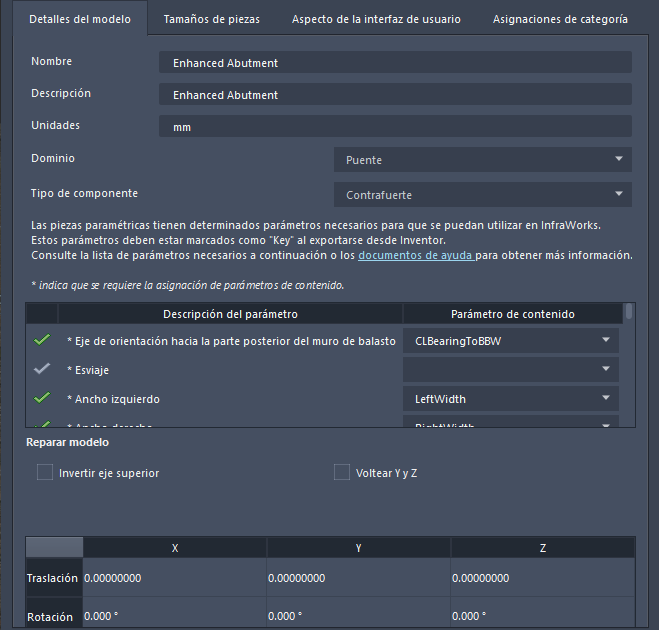Click gray checkmark icon beside Esviaje row

click(x=41, y=369)
